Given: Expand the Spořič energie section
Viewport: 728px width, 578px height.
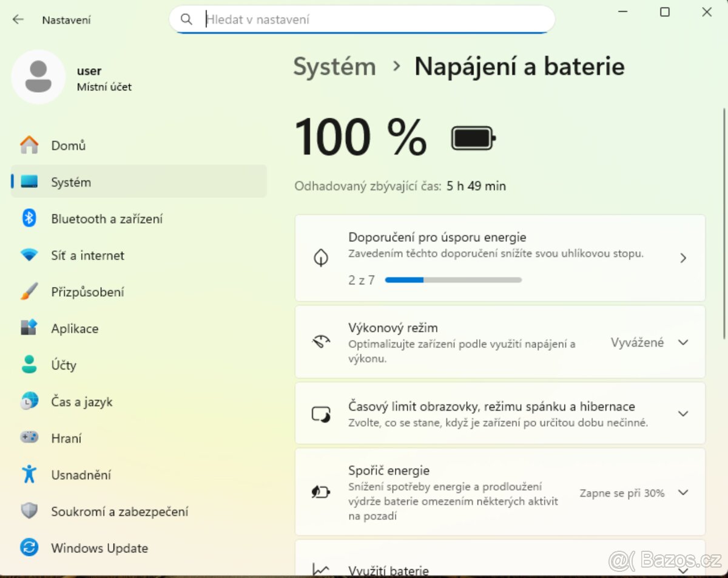Looking at the screenshot, I should pos(683,492).
